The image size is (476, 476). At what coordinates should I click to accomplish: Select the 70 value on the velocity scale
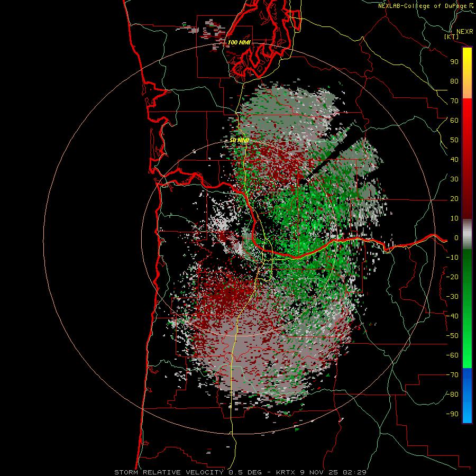(454, 101)
